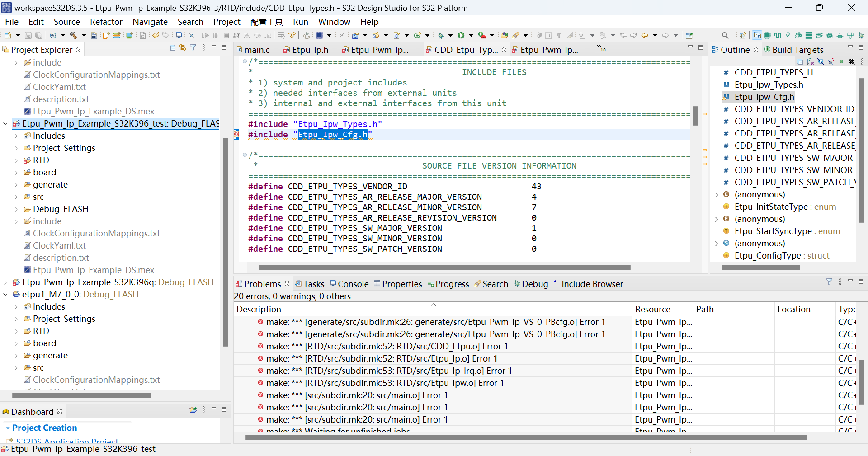Screen dimensions: 868x456
Task: Toggle Show Whitespace Characters
Action: click(x=559, y=35)
